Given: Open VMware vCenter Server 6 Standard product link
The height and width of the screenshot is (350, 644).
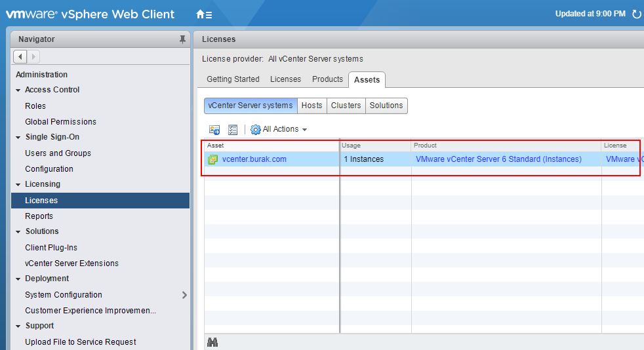Looking at the screenshot, I should (498, 159).
